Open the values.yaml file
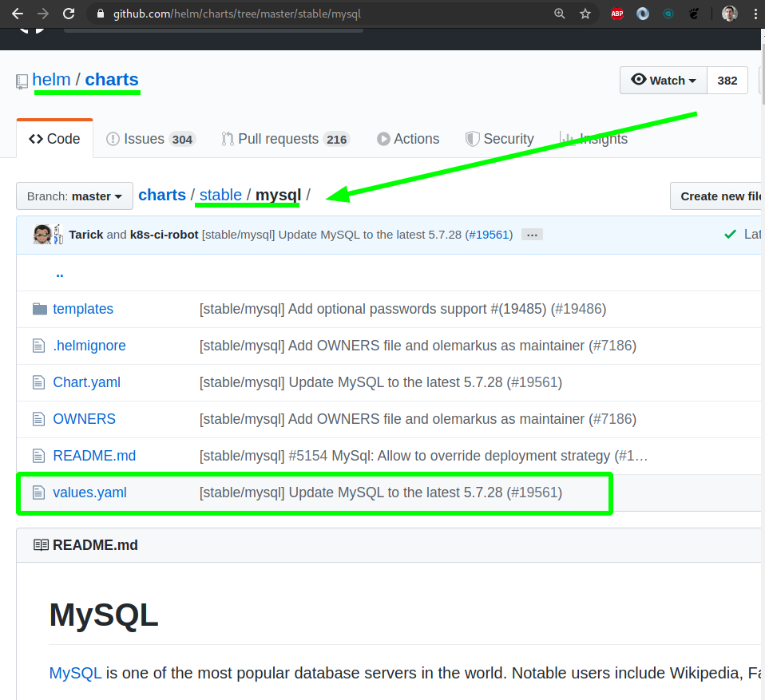The height and width of the screenshot is (700, 765). [89, 492]
